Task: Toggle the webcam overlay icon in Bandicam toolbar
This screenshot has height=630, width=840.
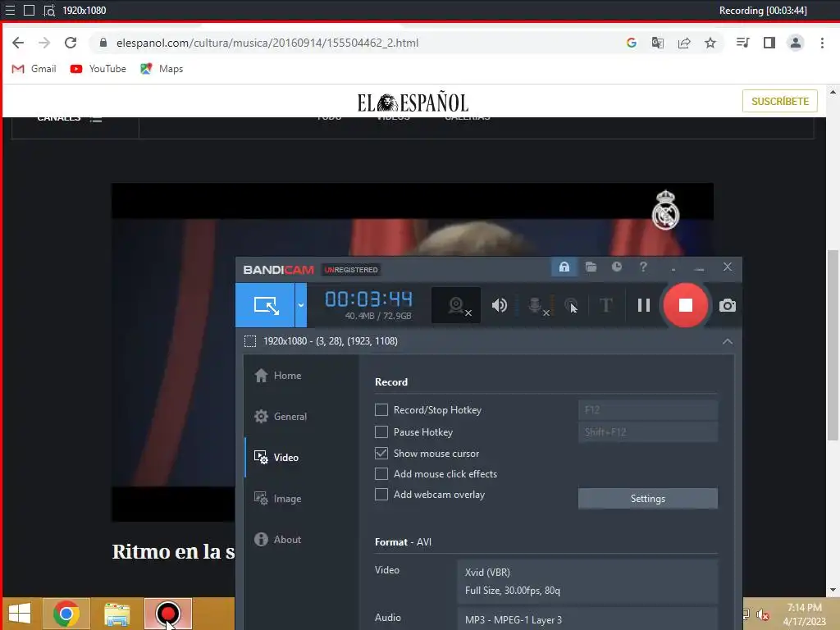Action: [x=456, y=305]
